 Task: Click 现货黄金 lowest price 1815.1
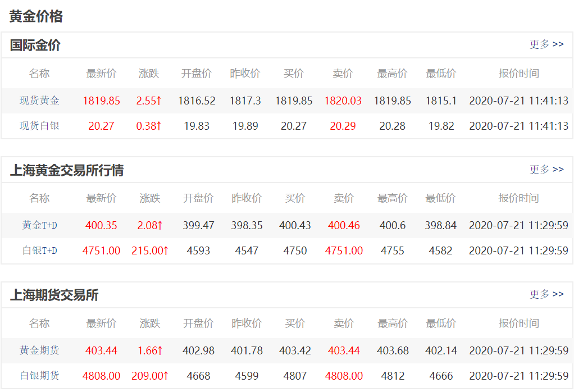441,101
